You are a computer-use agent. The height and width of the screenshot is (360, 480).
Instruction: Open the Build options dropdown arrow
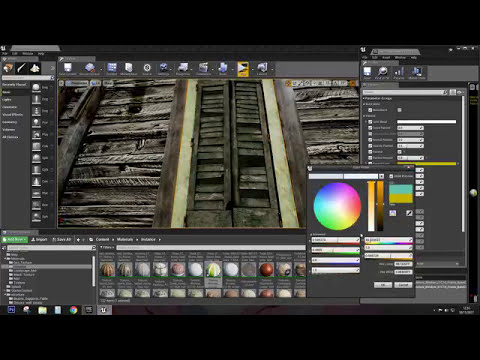coord(232,69)
